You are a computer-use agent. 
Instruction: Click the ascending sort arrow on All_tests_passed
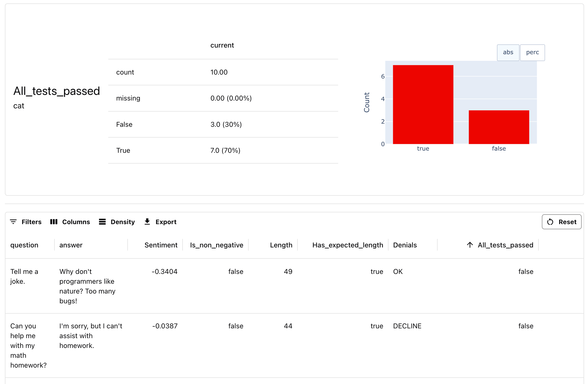tap(470, 245)
